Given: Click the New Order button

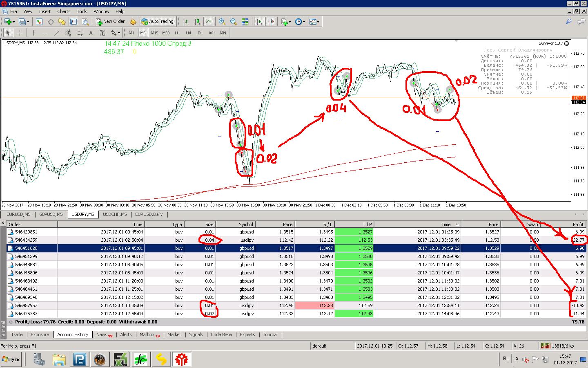Looking at the screenshot, I should click(x=110, y=22).
